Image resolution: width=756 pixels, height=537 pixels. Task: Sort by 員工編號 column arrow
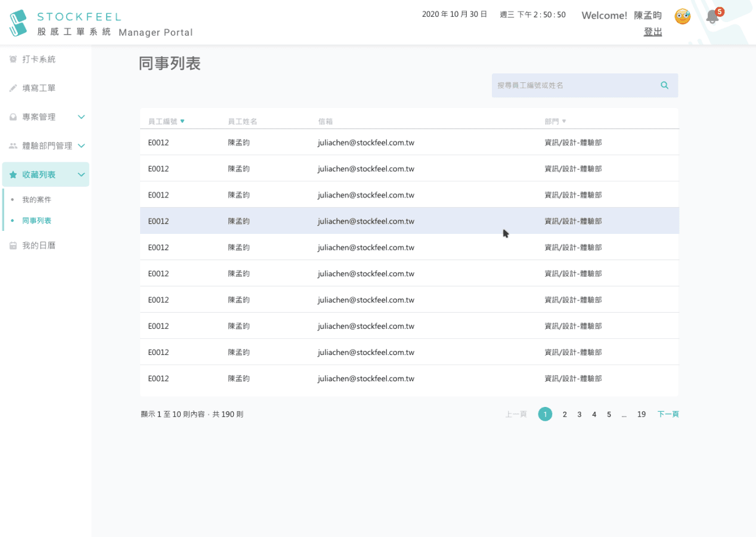click(x=182, y=121)
